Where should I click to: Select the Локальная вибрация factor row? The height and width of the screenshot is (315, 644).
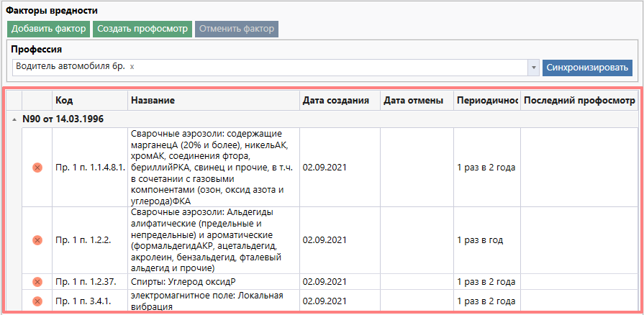coord(213,301)
